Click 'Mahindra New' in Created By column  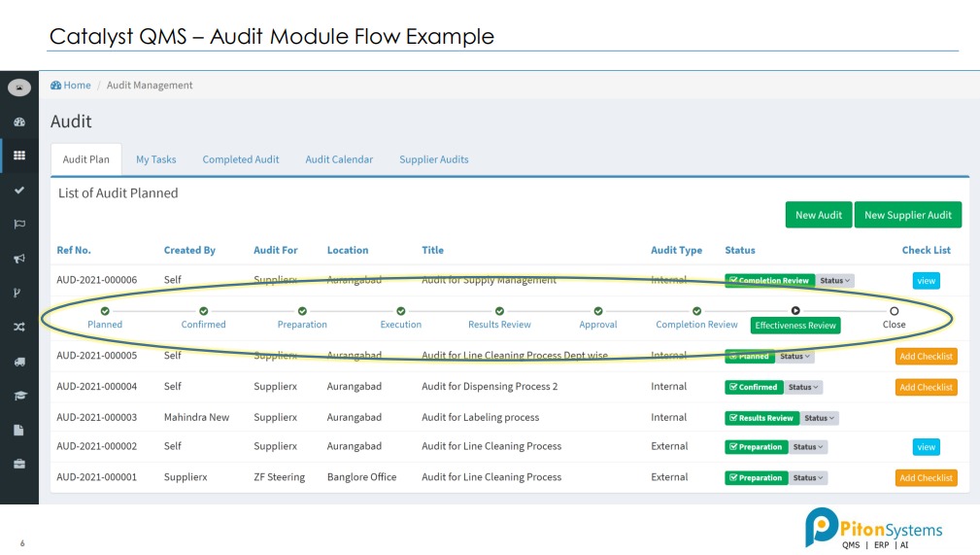point(196,417)
